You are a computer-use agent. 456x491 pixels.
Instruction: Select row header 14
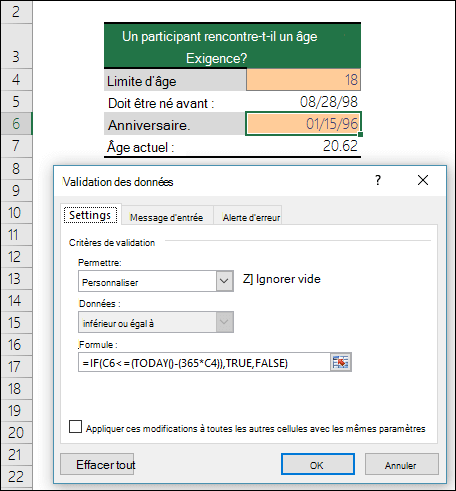click(x=16, y=301)
